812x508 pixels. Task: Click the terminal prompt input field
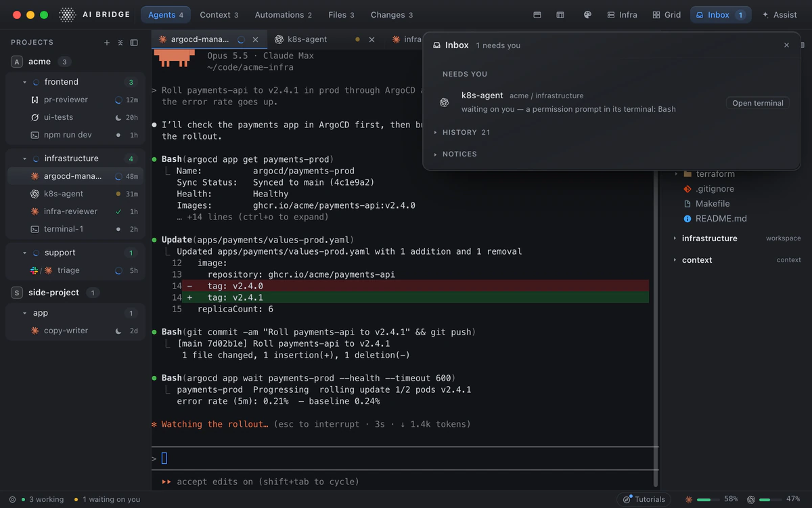click(405, 459)
